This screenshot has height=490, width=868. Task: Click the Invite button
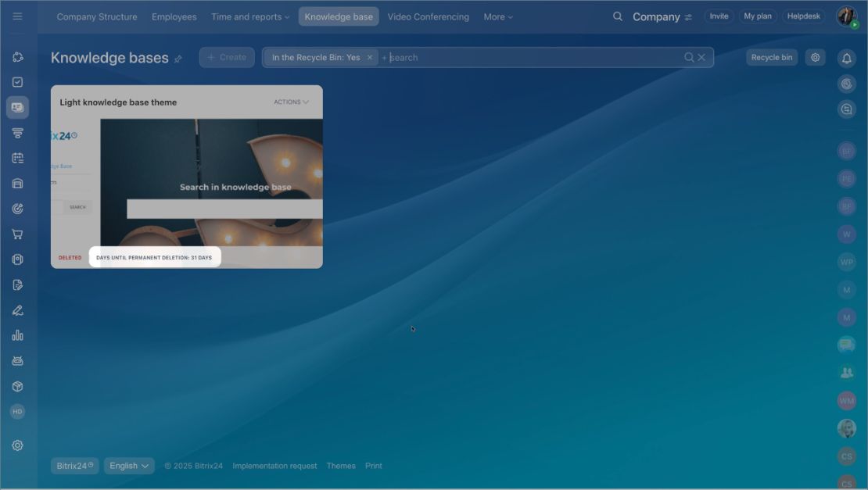pyautogui.click(x=719, y=16)
